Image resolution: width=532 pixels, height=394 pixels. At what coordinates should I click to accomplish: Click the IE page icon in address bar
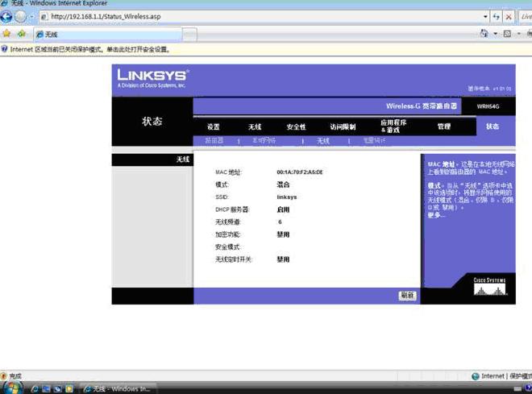44,17
